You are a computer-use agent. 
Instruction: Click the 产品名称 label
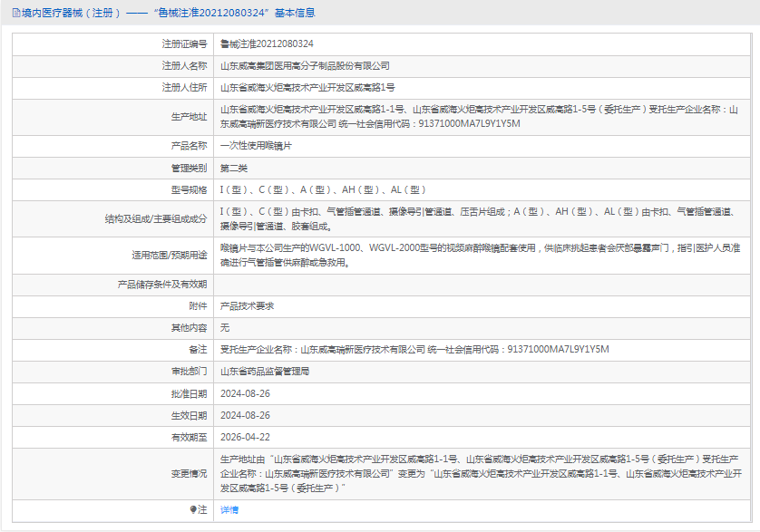coord(189,146)
